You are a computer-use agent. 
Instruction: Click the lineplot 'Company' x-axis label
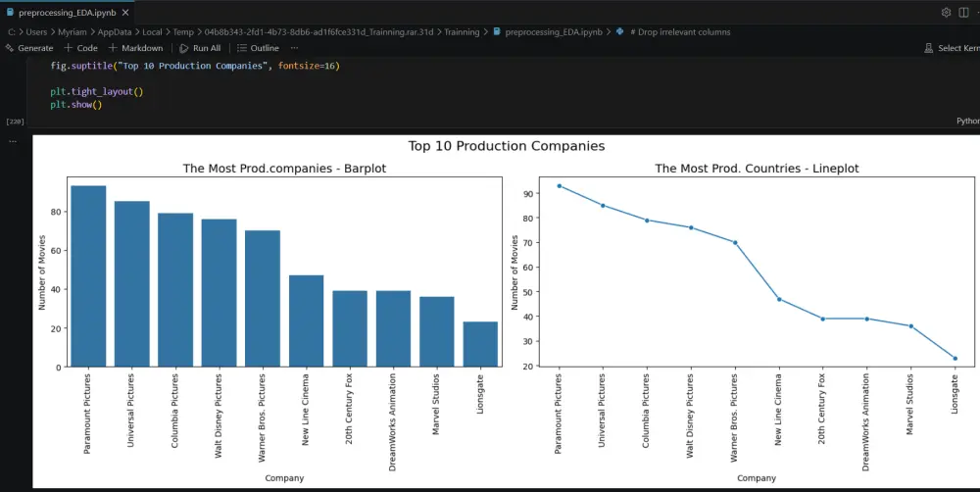pos(757,478)
